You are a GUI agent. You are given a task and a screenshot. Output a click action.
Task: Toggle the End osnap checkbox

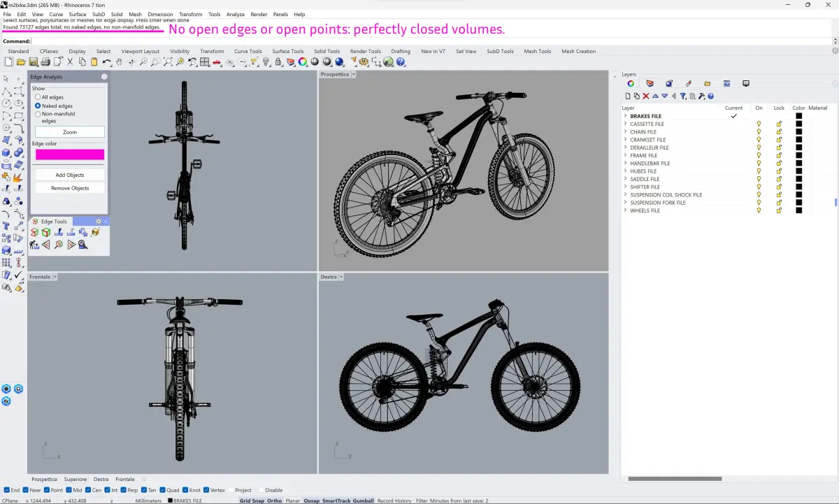6,490
